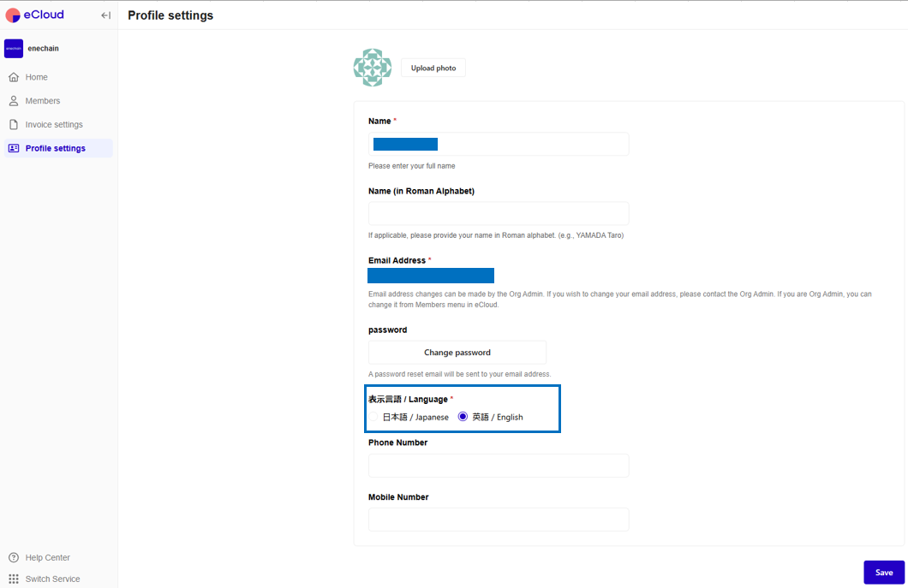Click the Profile settings card icon
Viewport: 908px width, 588px height.
pos(15,147)
